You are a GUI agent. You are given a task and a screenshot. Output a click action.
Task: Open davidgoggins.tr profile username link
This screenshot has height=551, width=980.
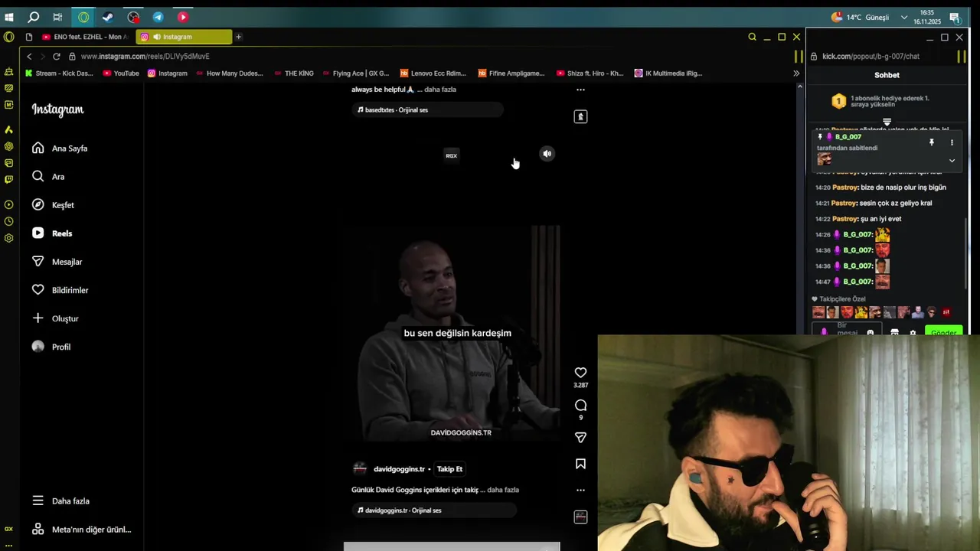point(399,469)
